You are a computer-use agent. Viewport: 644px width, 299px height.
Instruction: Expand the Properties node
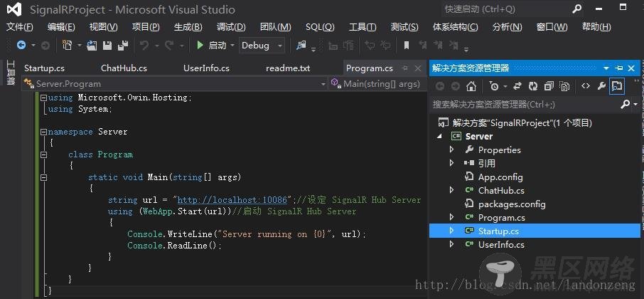click(x=452, y=149)
